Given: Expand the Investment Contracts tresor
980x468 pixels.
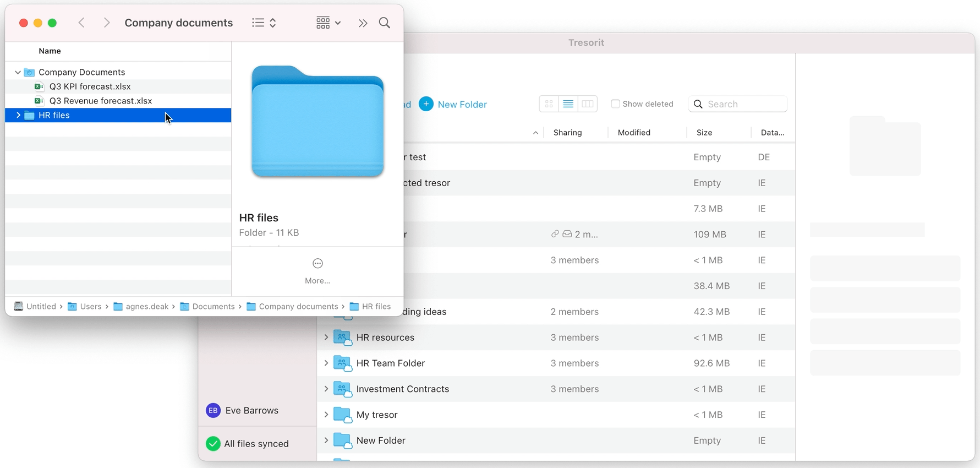Looking at the screenshot, I should coord(326,389).
